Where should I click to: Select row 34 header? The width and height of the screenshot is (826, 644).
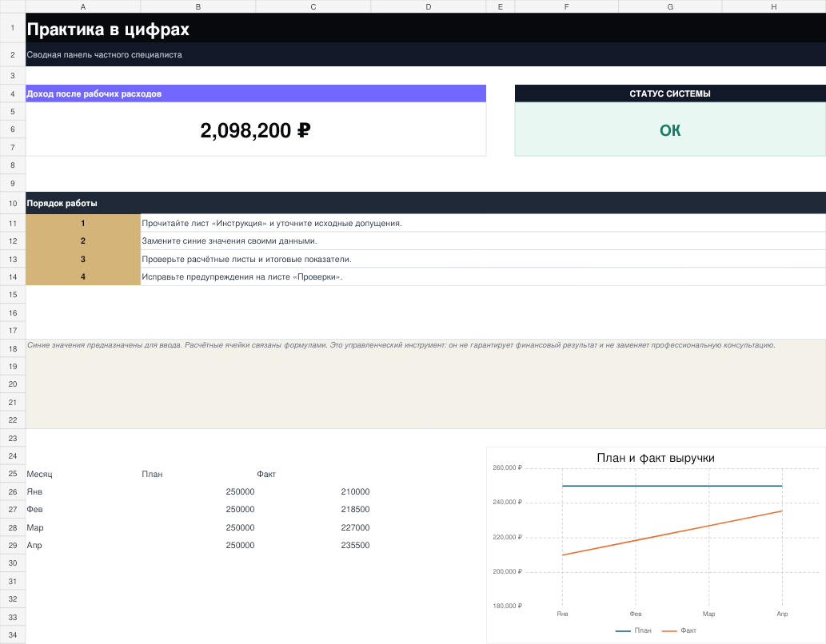[x=13, y=635]
